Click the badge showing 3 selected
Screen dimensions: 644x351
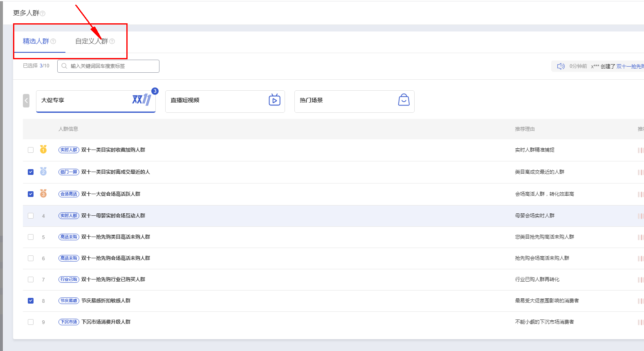(155, 91)
